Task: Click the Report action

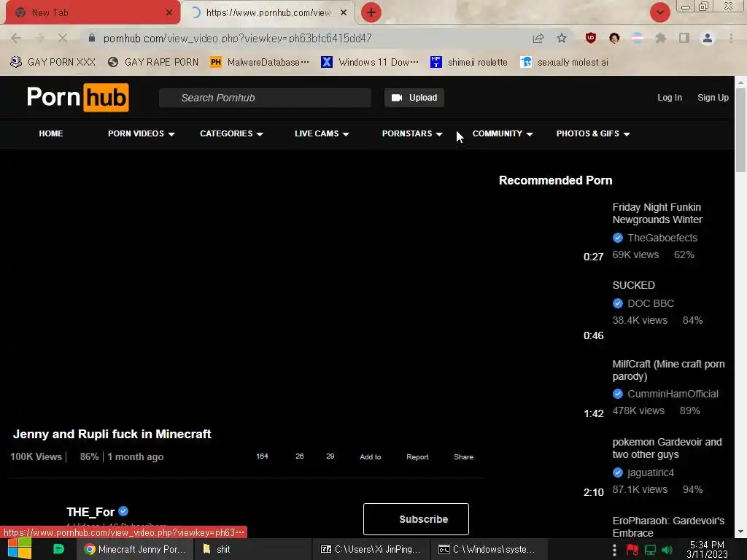Action: pyautogui.click(x=417, y=456)
